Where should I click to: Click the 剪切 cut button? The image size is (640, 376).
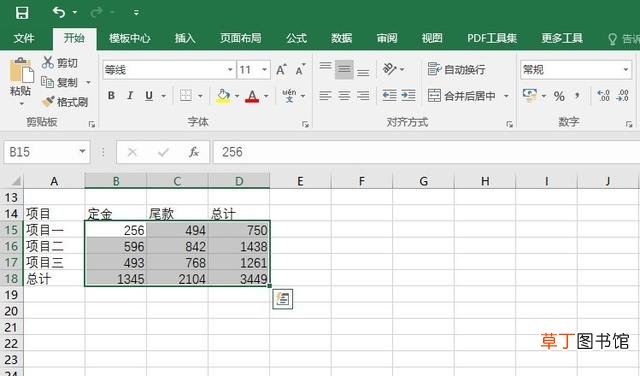[x=60, y=63]
